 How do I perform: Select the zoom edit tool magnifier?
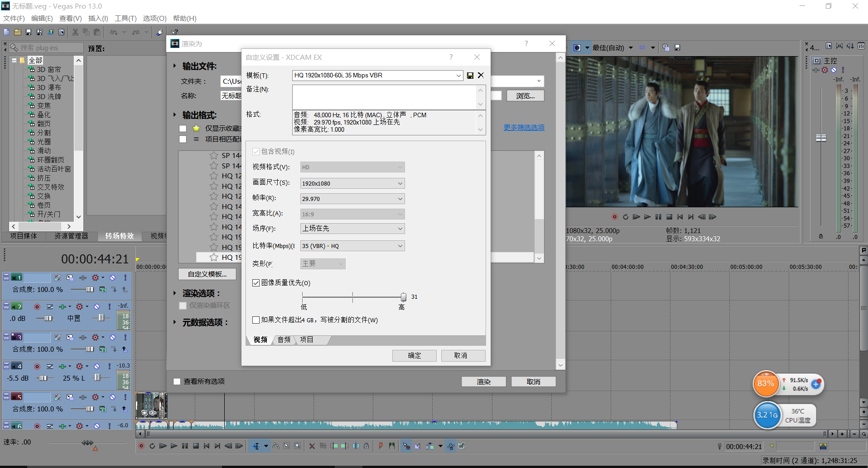click(298, 446)
